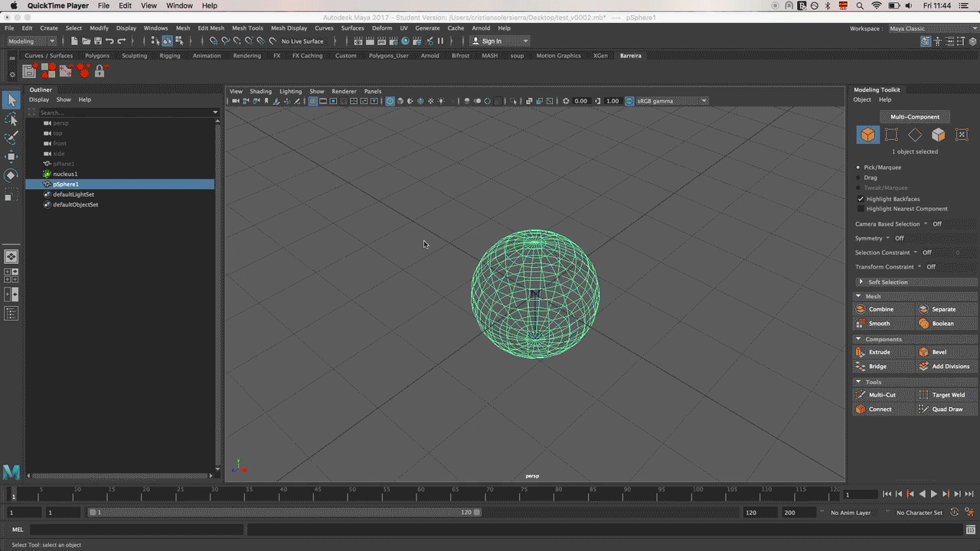This screenshot has width=980, height=551.
Task: Select Face selection mode in Modeling Toolkit
Action: tap(939, 135)
